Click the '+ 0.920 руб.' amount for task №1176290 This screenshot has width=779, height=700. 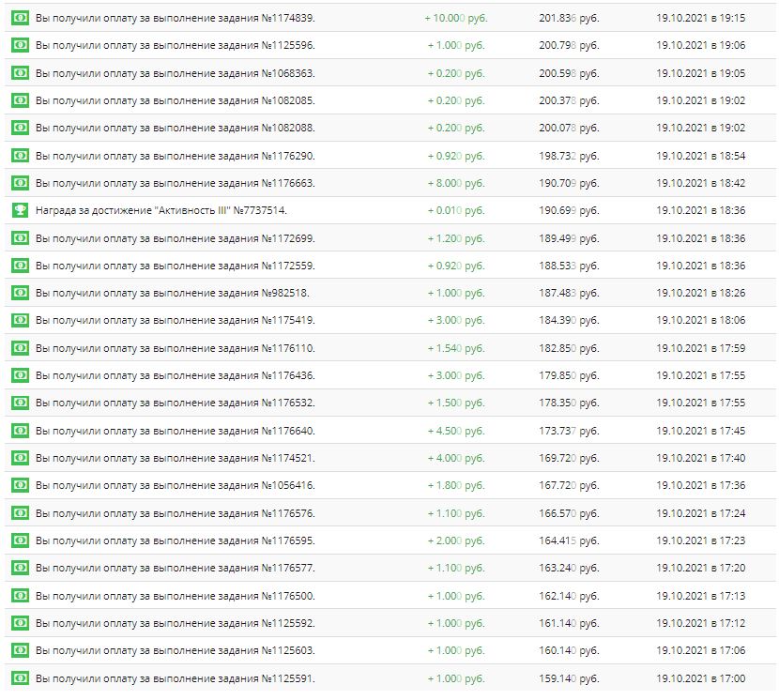[x=456, y=156]
